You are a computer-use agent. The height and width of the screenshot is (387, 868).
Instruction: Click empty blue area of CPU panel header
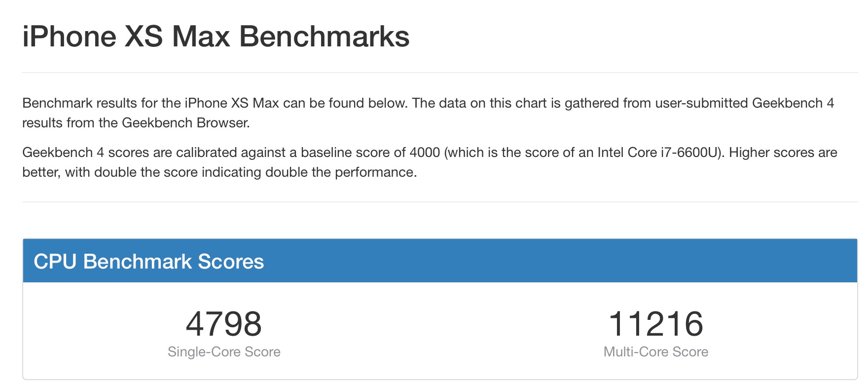pyautogui.click(x=542, y=262)
